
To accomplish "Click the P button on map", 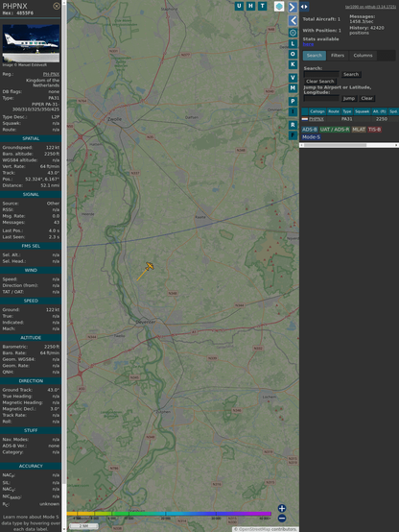I will tap(293, 101).
